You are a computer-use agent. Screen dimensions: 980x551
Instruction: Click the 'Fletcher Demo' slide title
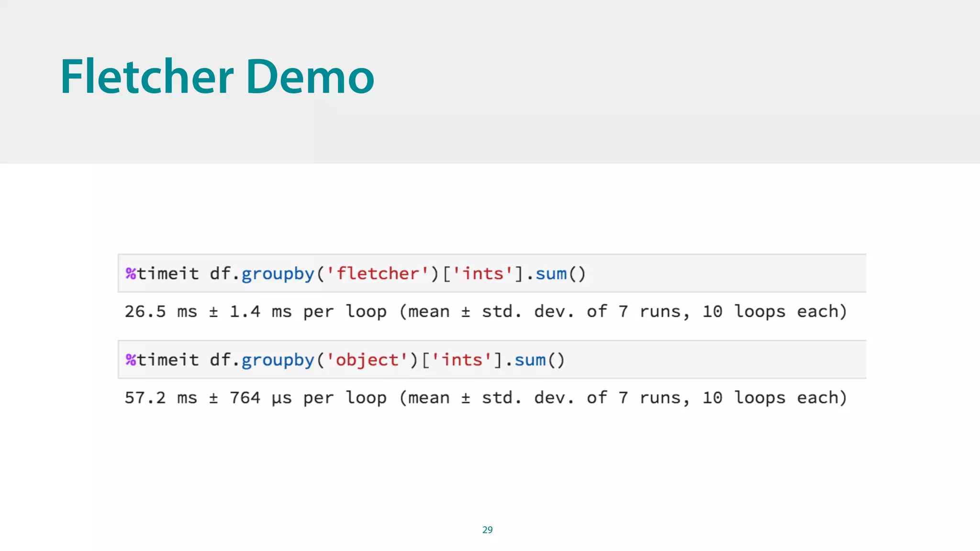(x=217, y=77)
